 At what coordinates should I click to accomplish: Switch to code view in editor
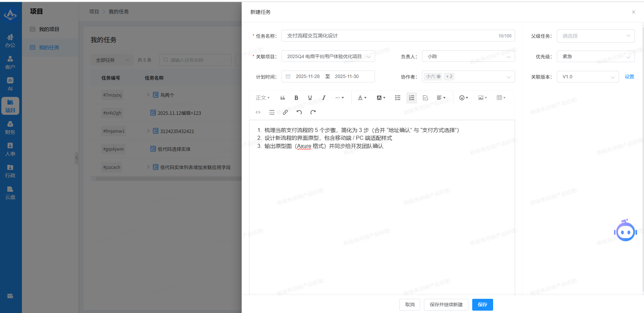pos(258,112)
